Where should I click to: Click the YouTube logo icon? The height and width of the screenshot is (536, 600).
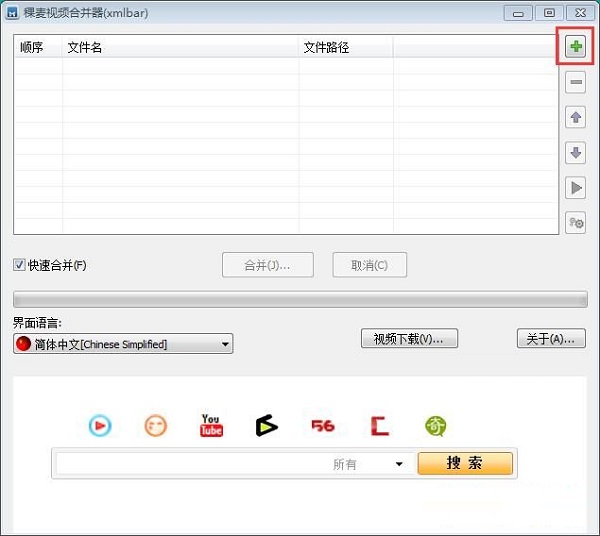pyautogui.click(x=211, y=425)
